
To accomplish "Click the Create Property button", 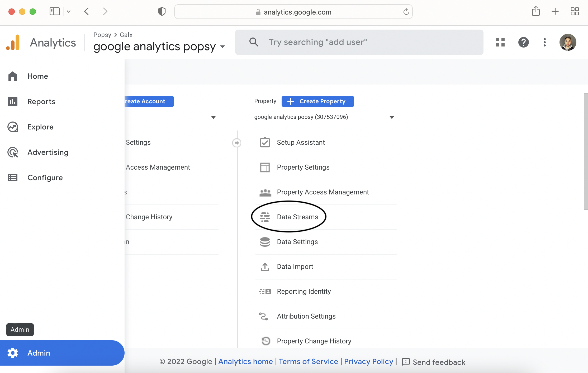I will 317,101.
